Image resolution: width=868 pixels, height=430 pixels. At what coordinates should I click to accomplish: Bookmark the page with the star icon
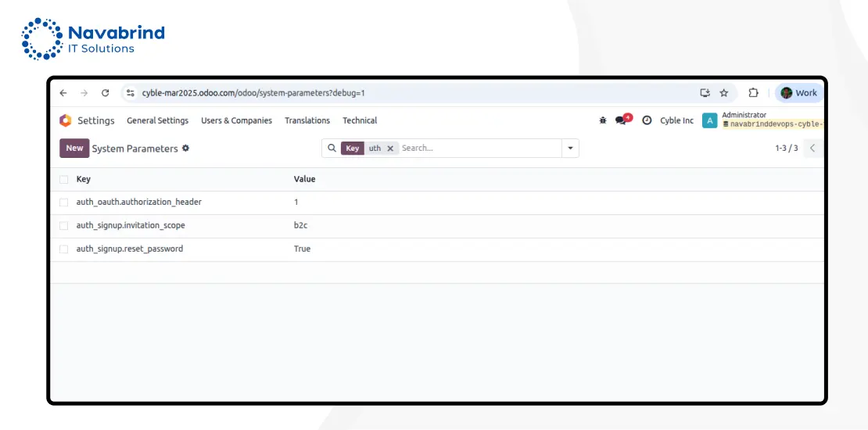coord(724,93)
